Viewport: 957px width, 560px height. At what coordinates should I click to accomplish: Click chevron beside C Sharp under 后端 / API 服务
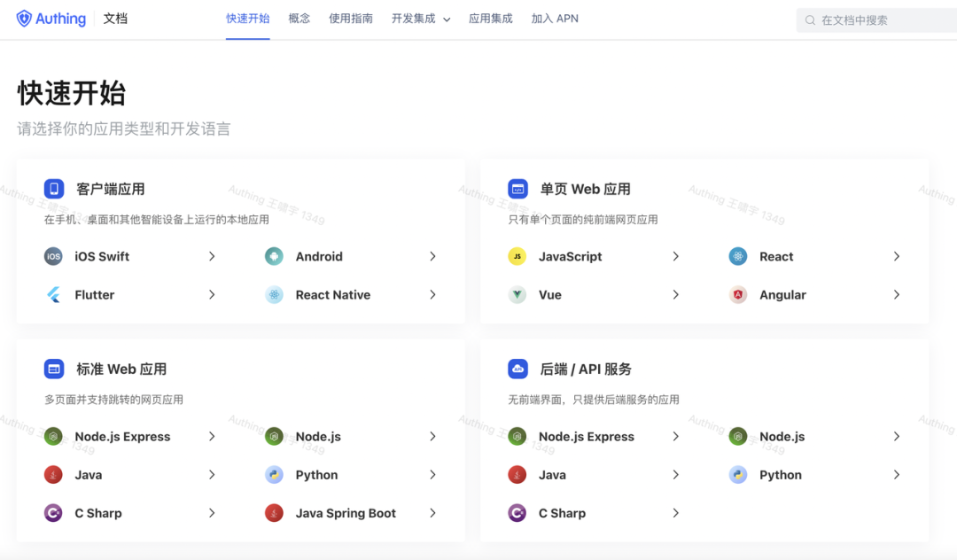[675, 513]
